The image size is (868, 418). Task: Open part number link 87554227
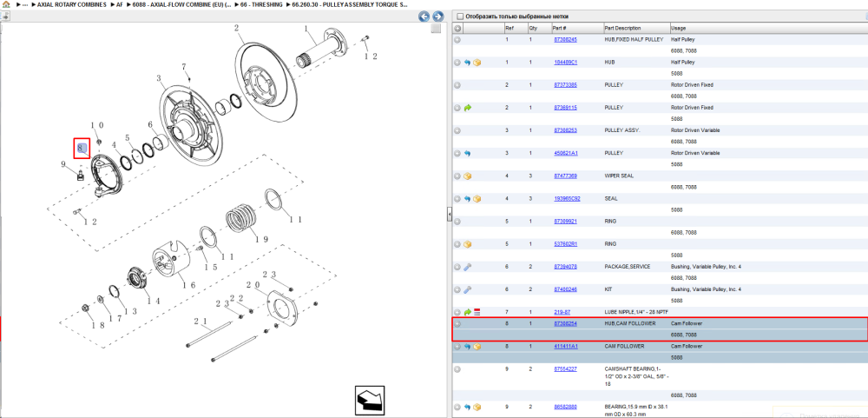pos(565,369)
